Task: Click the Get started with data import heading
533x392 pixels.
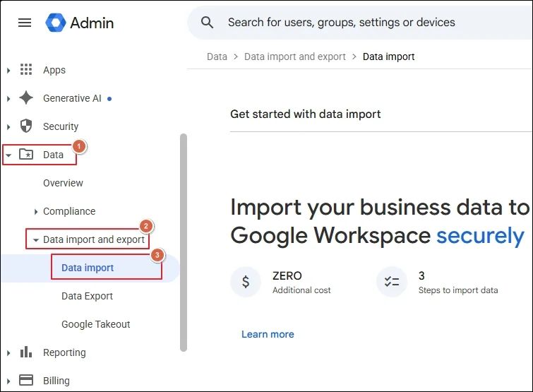Action: pyautogui.click(x=305, y=114)
